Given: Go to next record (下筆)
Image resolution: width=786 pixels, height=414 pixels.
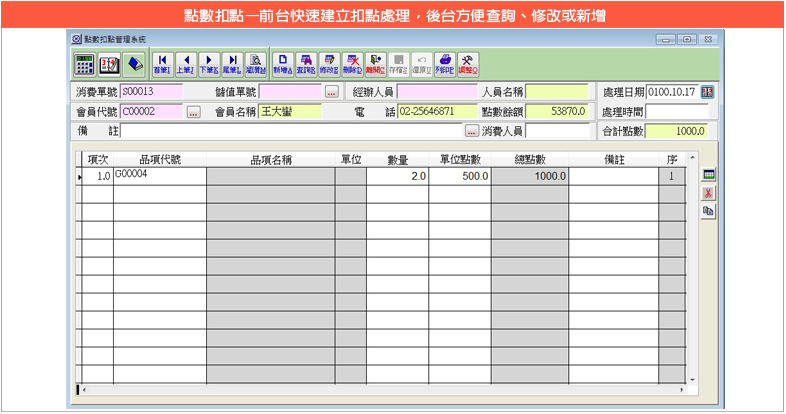Looking at the screenshot, I should [x=209, y=64].
